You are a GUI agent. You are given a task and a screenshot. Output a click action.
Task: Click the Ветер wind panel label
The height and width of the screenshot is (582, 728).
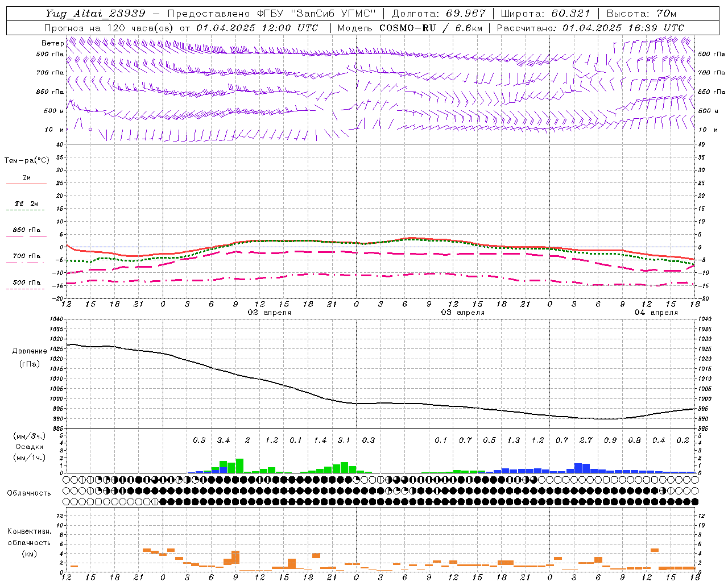[52, 43]
